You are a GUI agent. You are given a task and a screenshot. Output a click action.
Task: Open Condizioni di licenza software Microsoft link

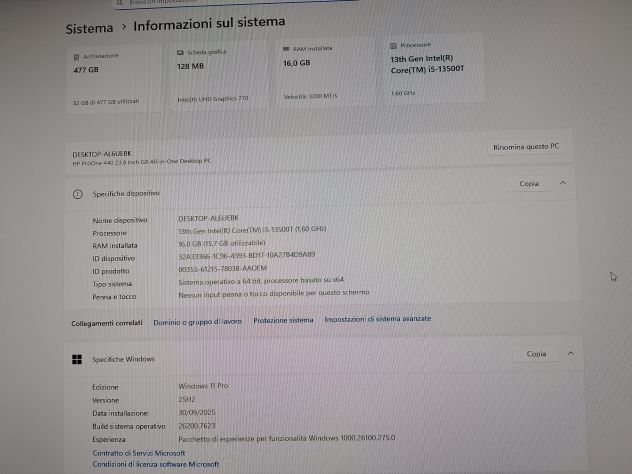[x=156, y=464]
